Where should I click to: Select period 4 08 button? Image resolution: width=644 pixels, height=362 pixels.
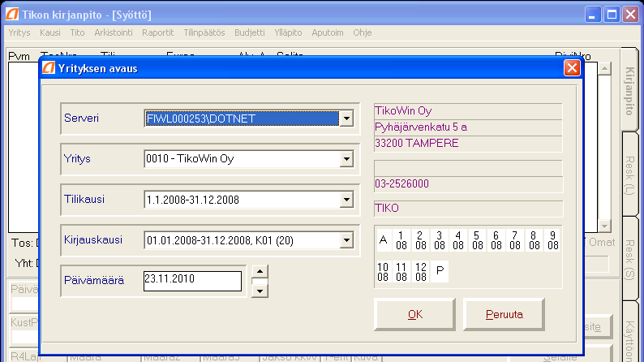pyautogui.click(x=458, y=240)
